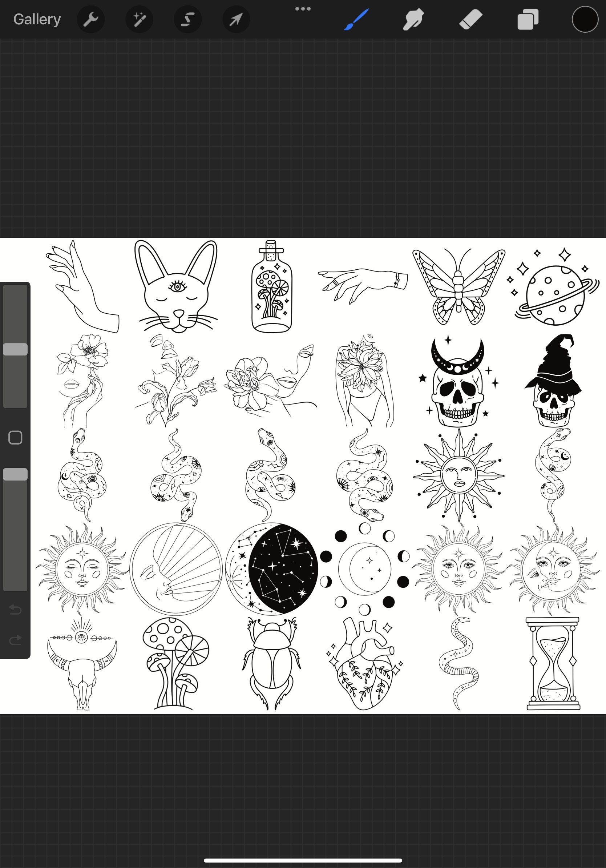Select the Transform arrow tool
Image resolution: width=606 pixels, height=868 pixels.
236,19
